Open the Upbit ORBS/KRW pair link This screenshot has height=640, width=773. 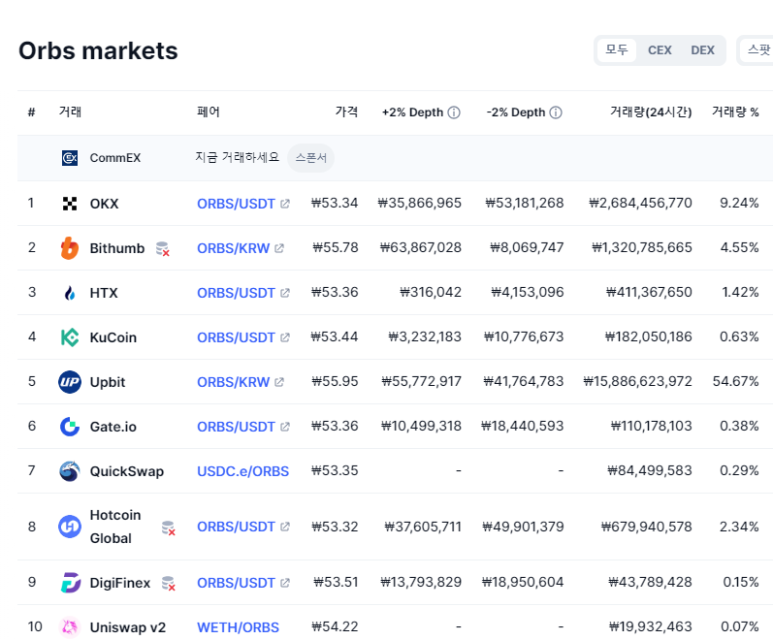[x=233, y=382]
